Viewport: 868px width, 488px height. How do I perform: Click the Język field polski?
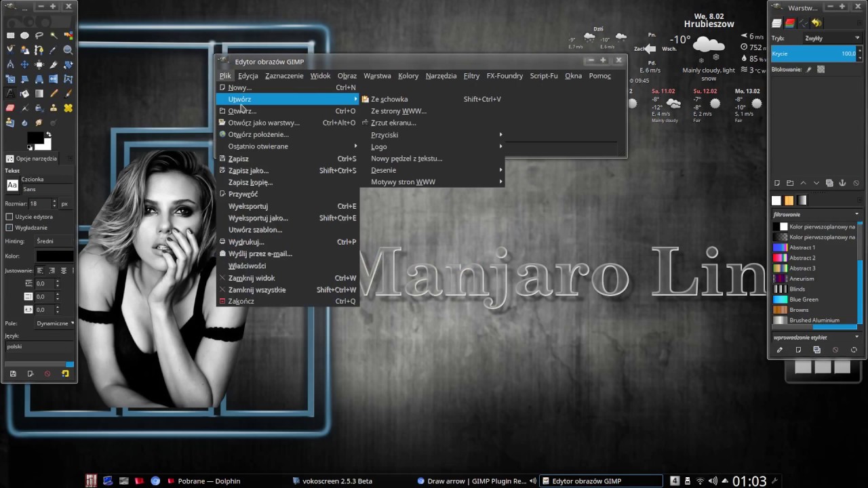[x=39, y=346]
